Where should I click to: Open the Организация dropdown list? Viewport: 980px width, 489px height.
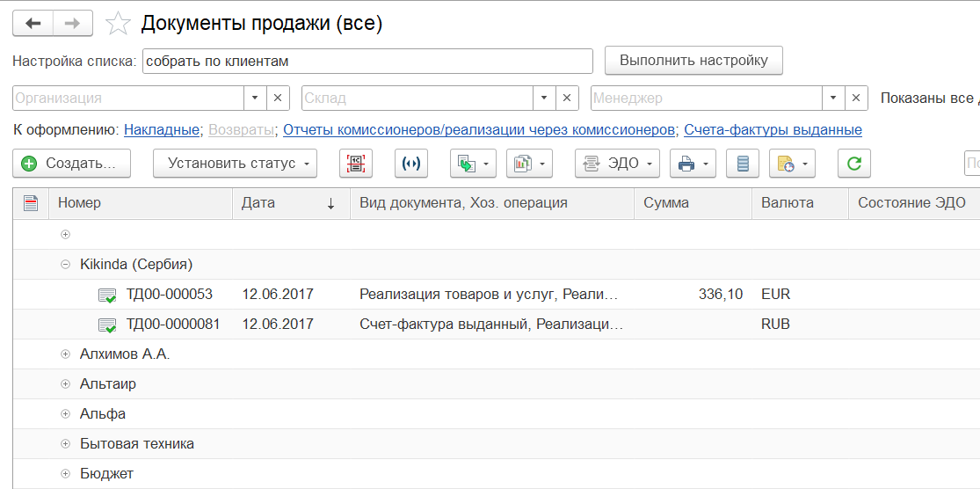click(255, 99)
